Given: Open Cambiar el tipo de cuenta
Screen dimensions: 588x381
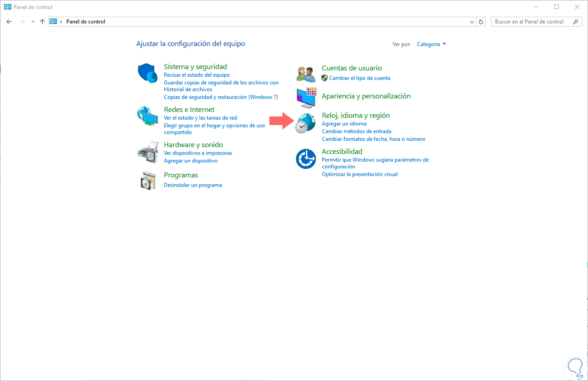Looking at the screenshot, I should tap(360, 78).
